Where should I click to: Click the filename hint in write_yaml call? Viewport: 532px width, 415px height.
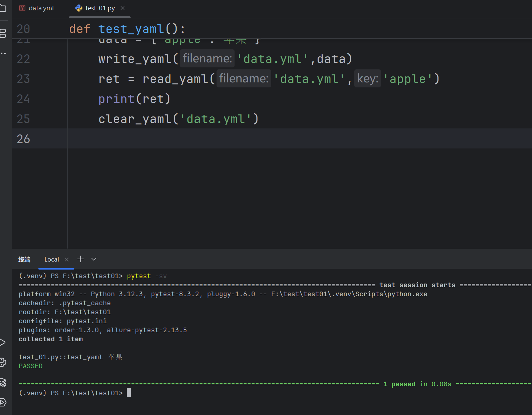point(207,59)
